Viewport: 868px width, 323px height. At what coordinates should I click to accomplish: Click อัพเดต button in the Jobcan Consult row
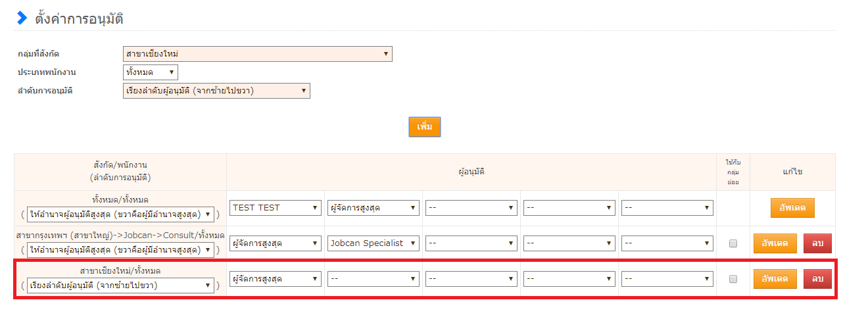click(775, 243)
